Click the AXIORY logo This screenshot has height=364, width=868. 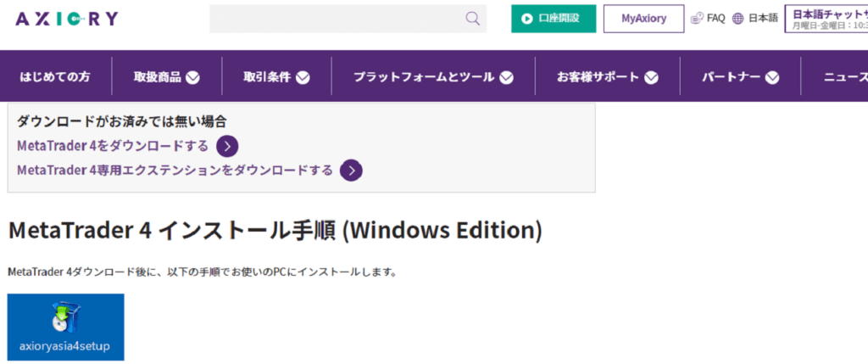pyautogui.click(x=66, y=19)
